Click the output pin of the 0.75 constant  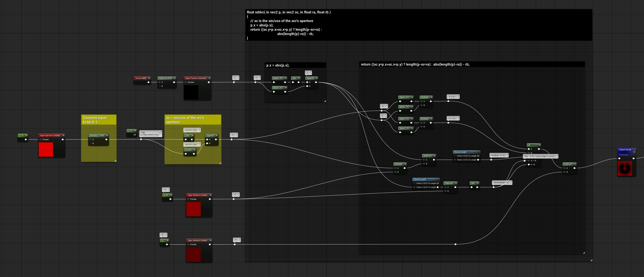(25, 140)
